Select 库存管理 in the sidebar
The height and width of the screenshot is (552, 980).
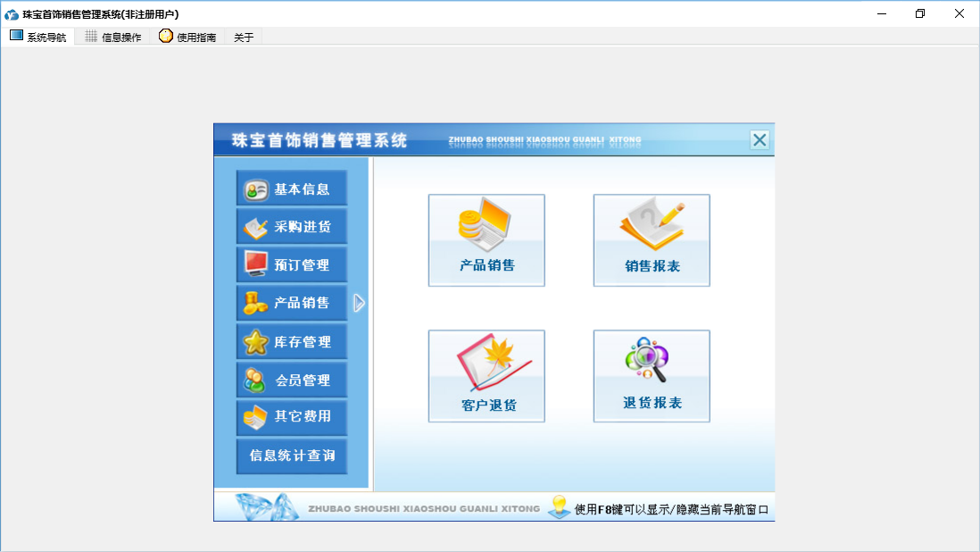coord(292,341)
